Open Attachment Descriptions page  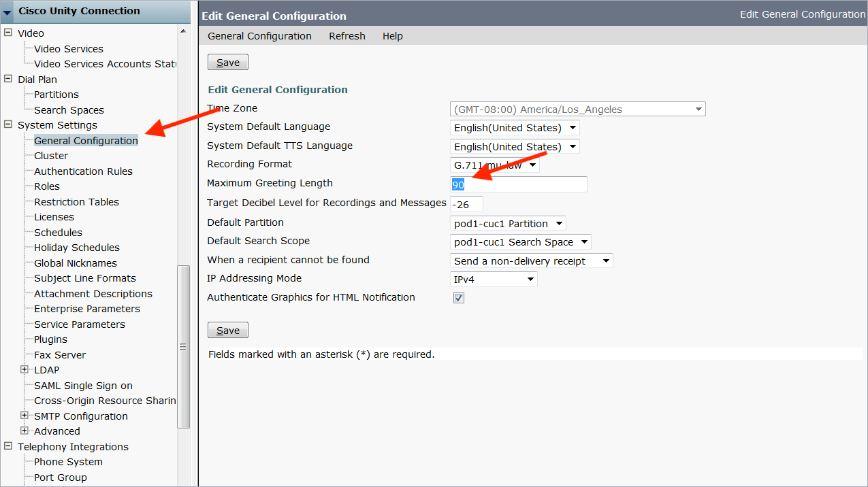click(93, 294)
